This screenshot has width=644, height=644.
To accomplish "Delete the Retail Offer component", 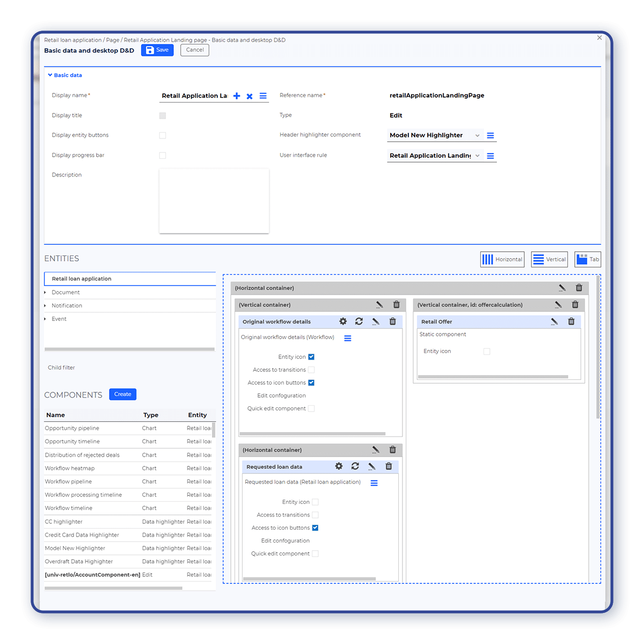I will (571, 321).
